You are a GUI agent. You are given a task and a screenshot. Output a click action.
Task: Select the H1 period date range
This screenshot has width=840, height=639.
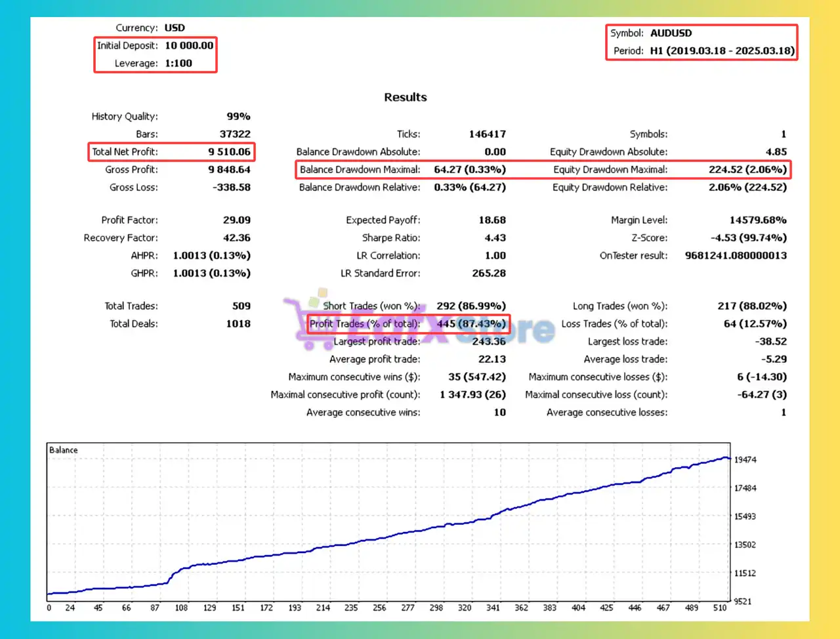pos(722,51)
